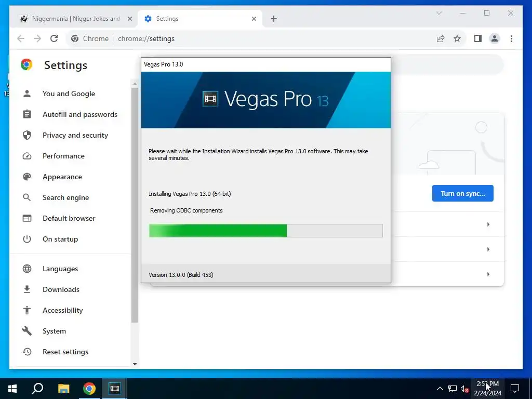Click the Removing ODBC components status text
This screenshot has height=399, width=532.
click(187, 210)
